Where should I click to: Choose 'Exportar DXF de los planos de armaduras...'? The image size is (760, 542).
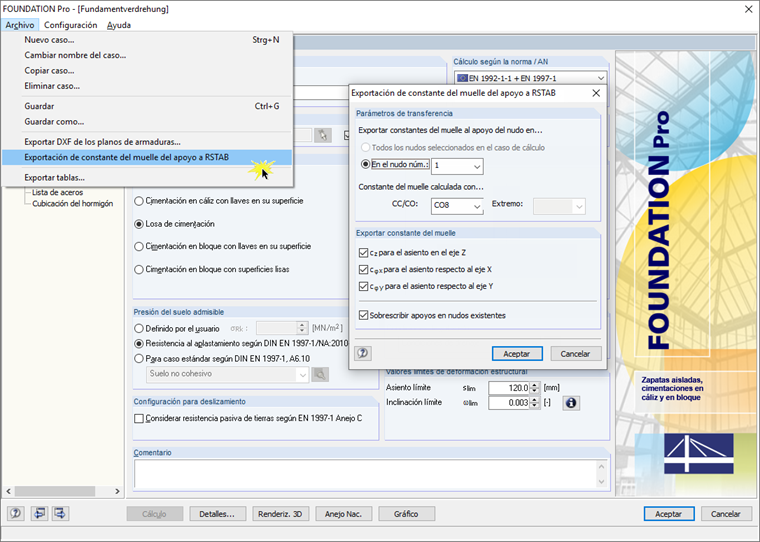[x=147, y=142]
